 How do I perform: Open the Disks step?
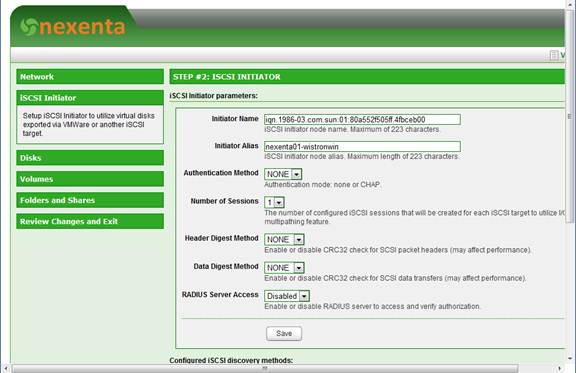pyautogui.click(x=90, y=158)
